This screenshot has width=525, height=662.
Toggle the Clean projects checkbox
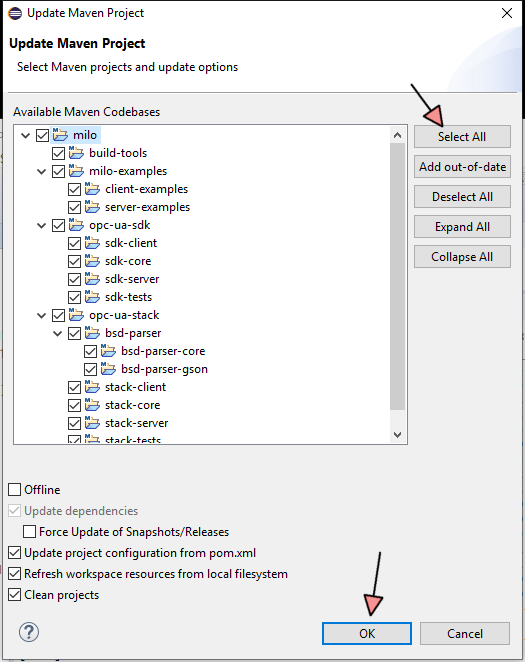tap(14, 595)
